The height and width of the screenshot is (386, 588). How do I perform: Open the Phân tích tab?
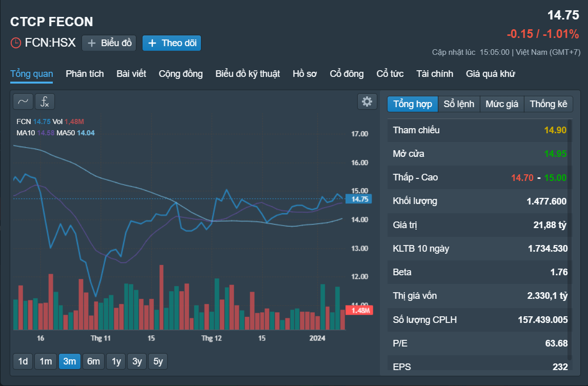click(85, 74)
